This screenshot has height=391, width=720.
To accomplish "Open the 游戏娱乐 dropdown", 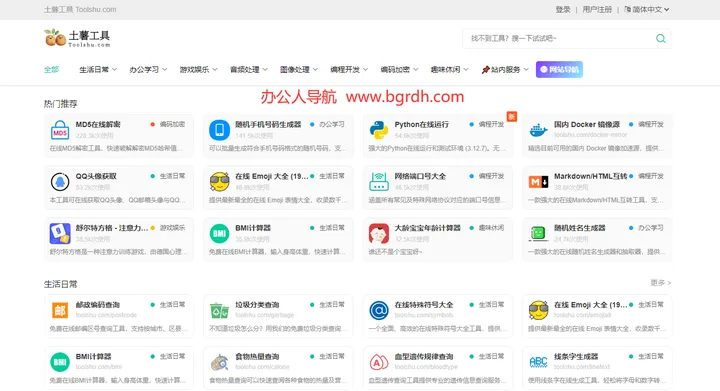I will point(198,70).
